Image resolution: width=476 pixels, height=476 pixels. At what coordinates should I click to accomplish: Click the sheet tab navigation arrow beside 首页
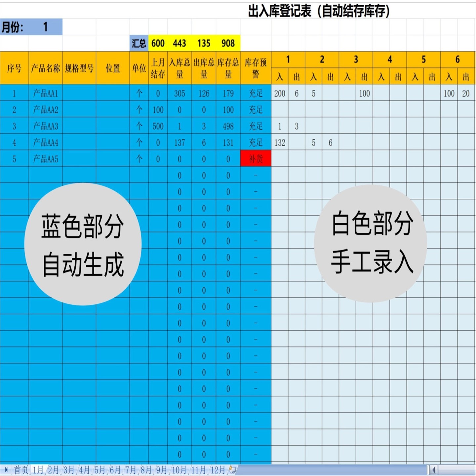pos(6,470)
